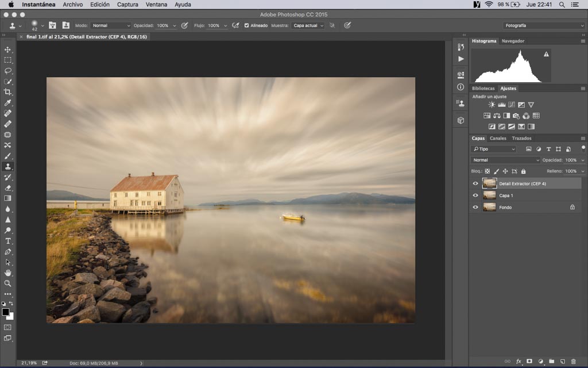Viewport: 588px width, 368px height.
Task: Add a Brightness/Contrast adjustment
Action: (x=492, y=105)
